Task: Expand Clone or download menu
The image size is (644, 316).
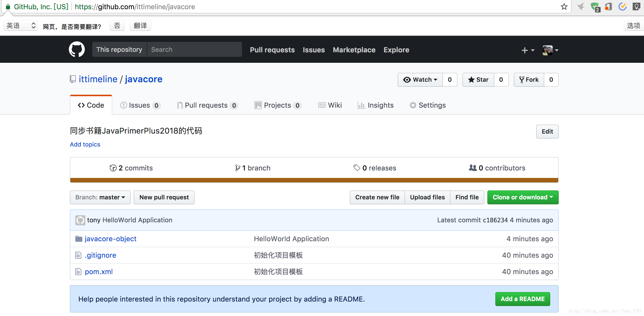Action: 523,197
